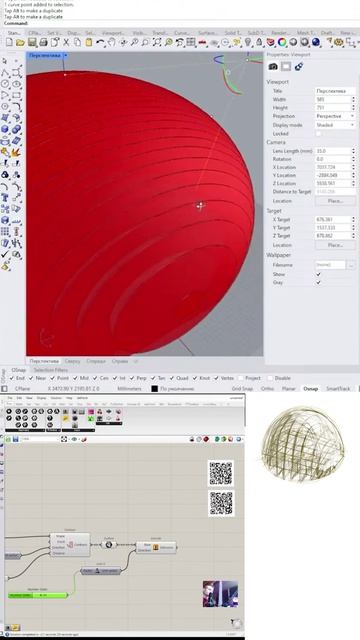Click the Rotation stepper arrows
Viewport: 360px width, 640px height.
353,159
